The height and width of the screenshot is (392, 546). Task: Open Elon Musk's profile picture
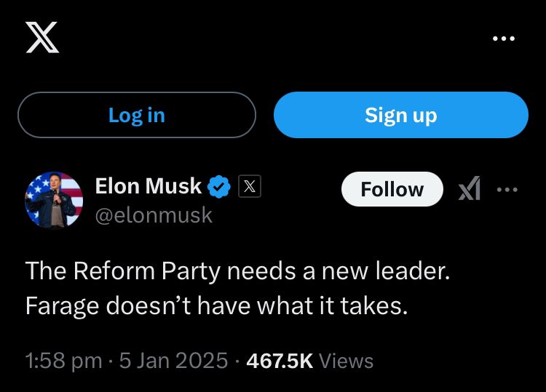[x=54, y=200]
